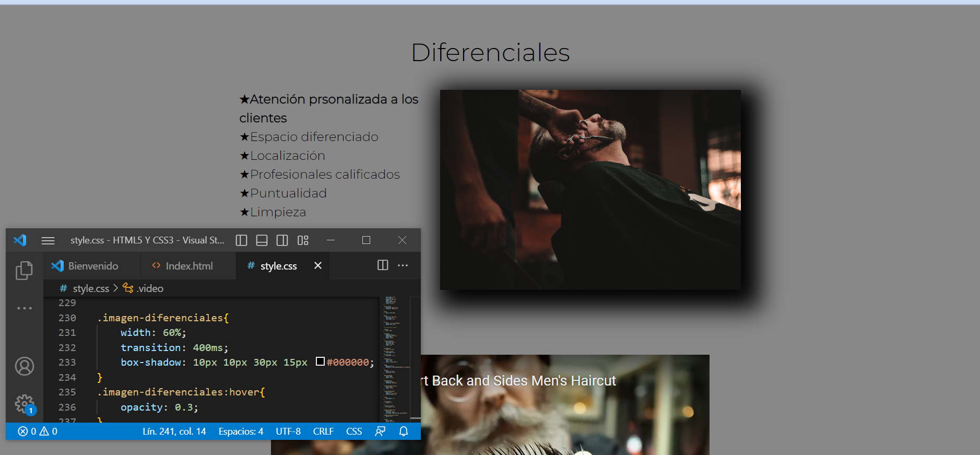Toggle primary side bar layout icon

point(241,240)
